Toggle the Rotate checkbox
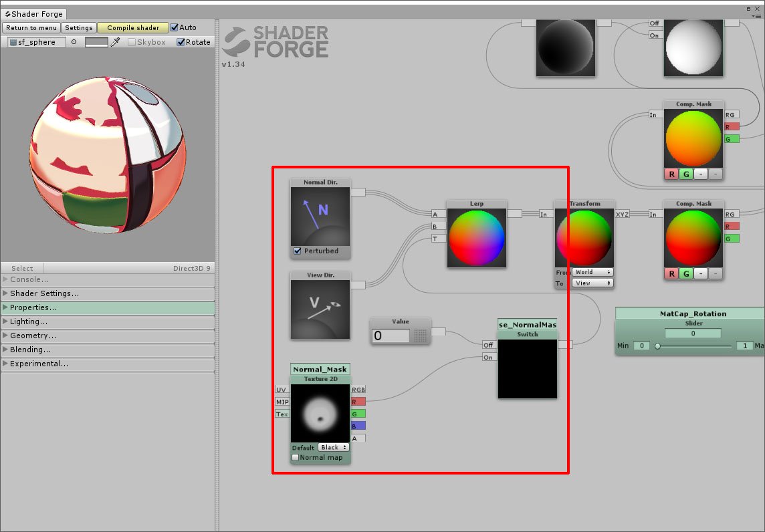 [181, 42]
